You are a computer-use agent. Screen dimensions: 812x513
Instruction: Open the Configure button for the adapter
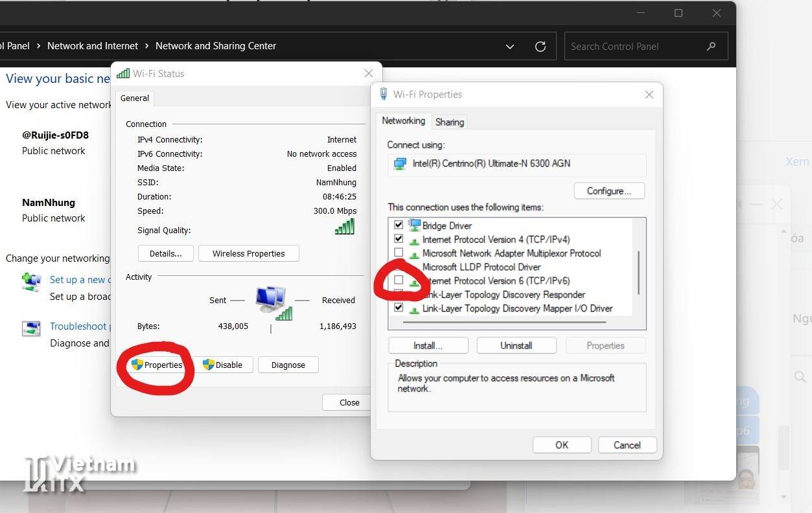[x=608, y=190]
